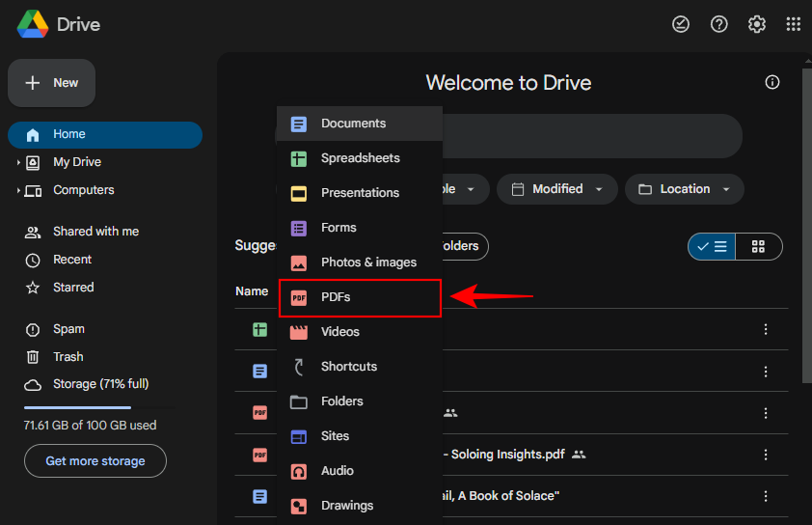This screenshot has width=812, height=525.
Task: Switch to grid layout view
Action: [x=759, y=247]
